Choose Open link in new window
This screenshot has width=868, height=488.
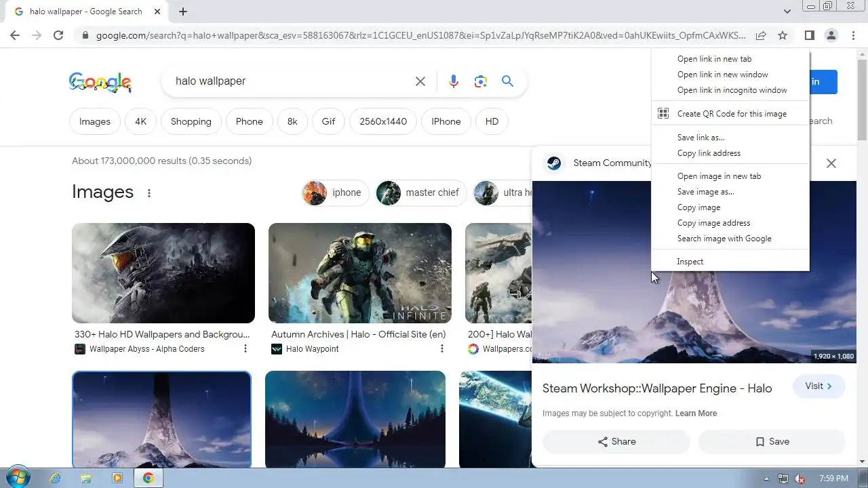(x=730, y=75)
